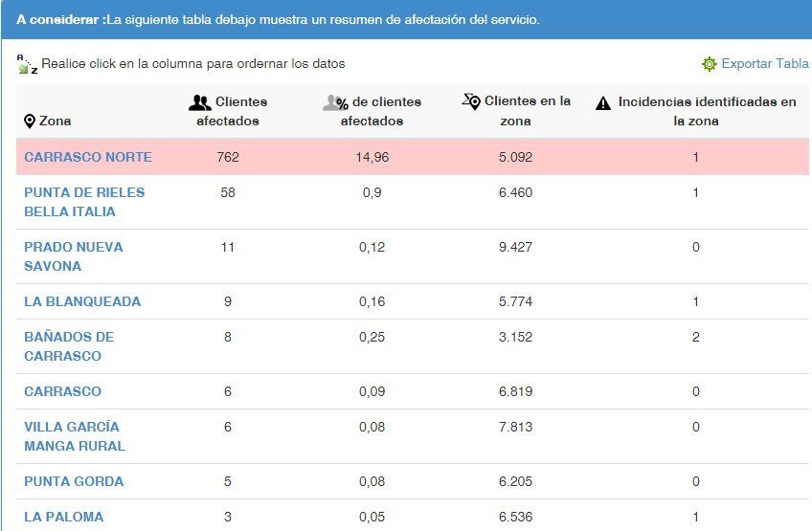Image resolution: width=812 pixels, height=531 pixels.
Task: Select the PUNTA GORDA zone link
Action: (x=74, y=481)
